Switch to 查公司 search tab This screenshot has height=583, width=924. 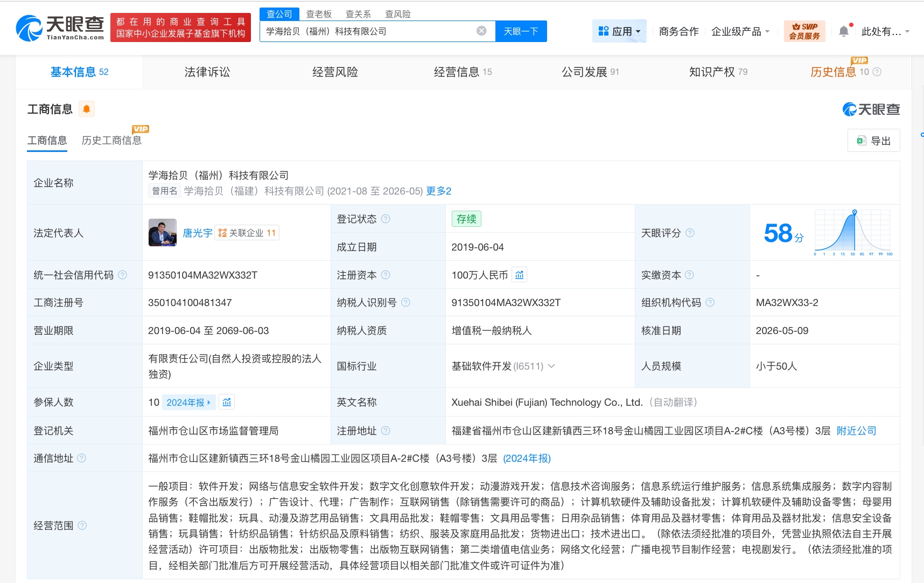(279, 14)
